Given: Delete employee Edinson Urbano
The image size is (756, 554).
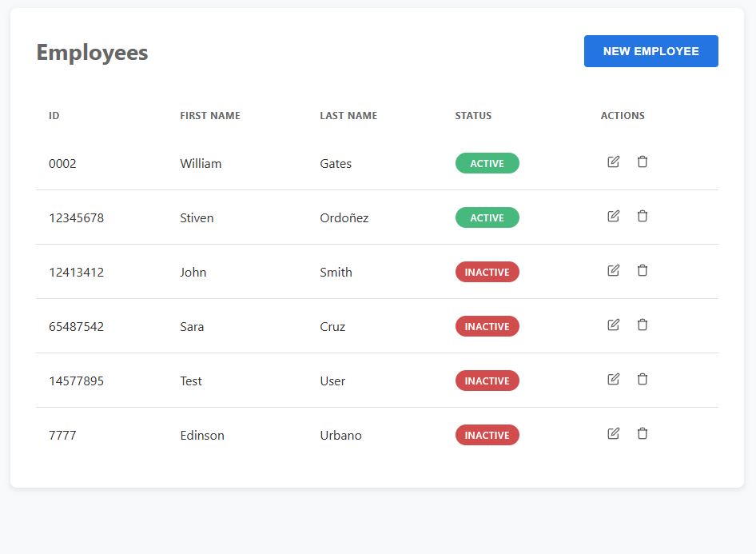Looking at the screenshot, I should pyautogui.click(x=642, y=434).
